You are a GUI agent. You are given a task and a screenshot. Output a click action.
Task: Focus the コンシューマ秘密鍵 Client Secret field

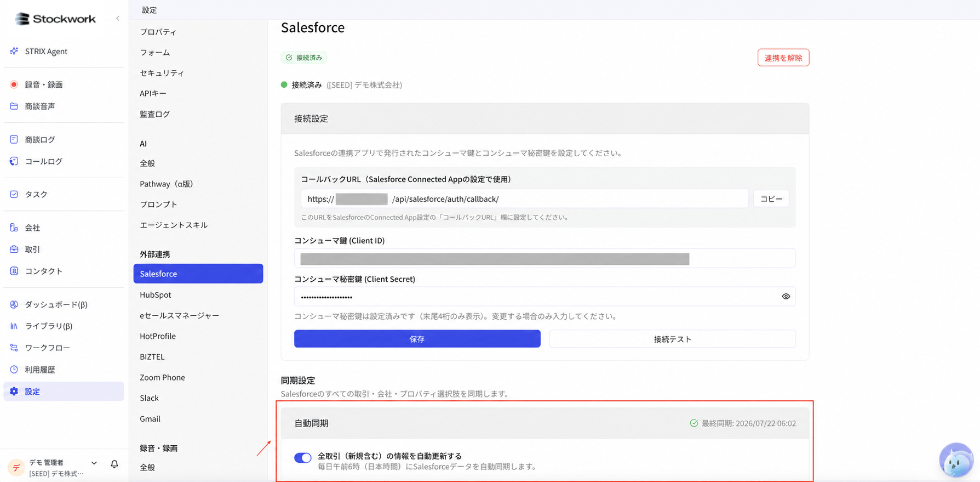545,297
